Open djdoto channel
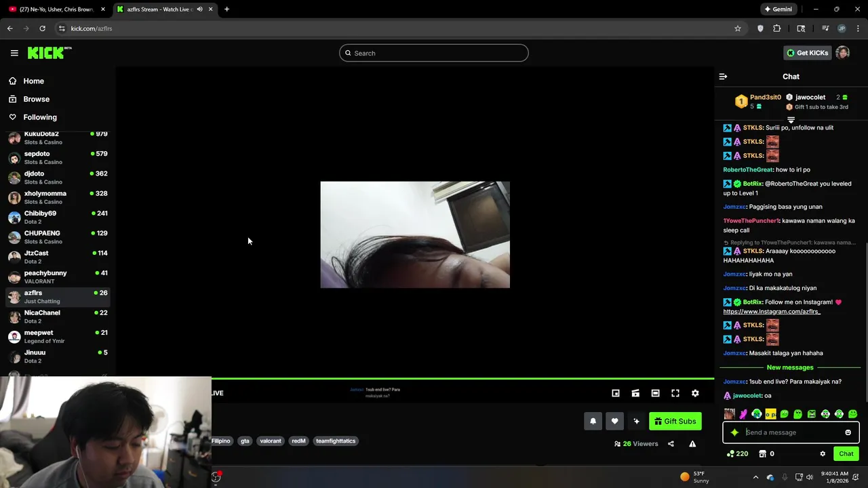This screenshot has height=488, width=868. [58, 178]
